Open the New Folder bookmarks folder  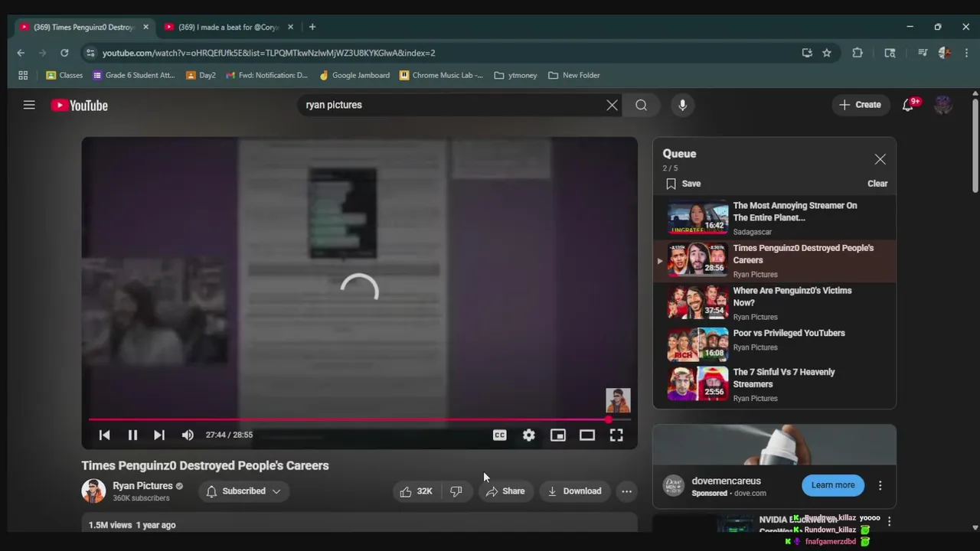click(573, 75)
